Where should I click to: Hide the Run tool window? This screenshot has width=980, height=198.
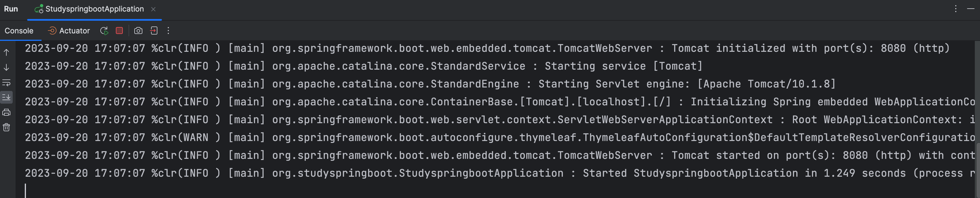pyautogui.click(x=970, y=9)
